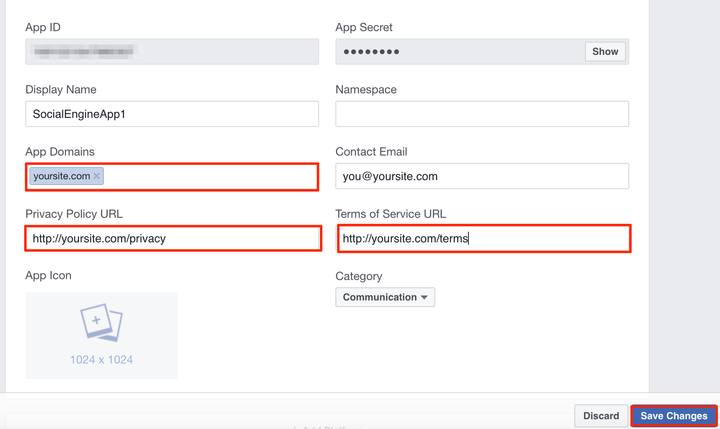Click the App ID label
Screen dimensions: 720x429
43,28
